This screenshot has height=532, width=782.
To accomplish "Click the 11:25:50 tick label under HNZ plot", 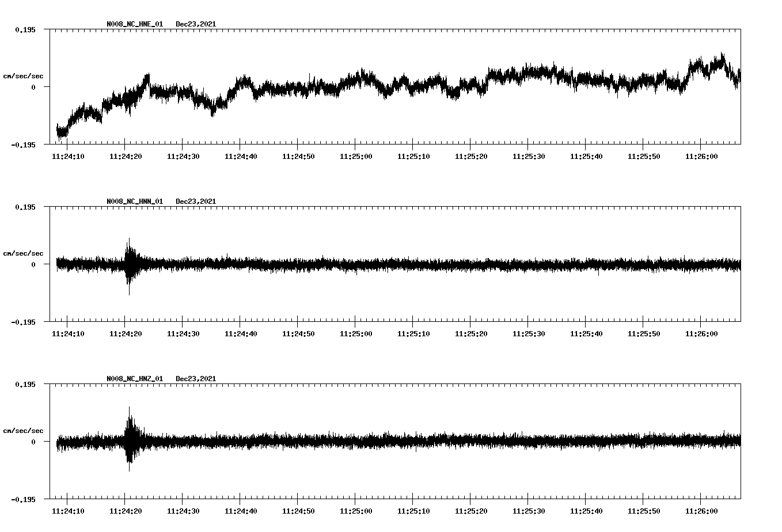I will (644, 511).
